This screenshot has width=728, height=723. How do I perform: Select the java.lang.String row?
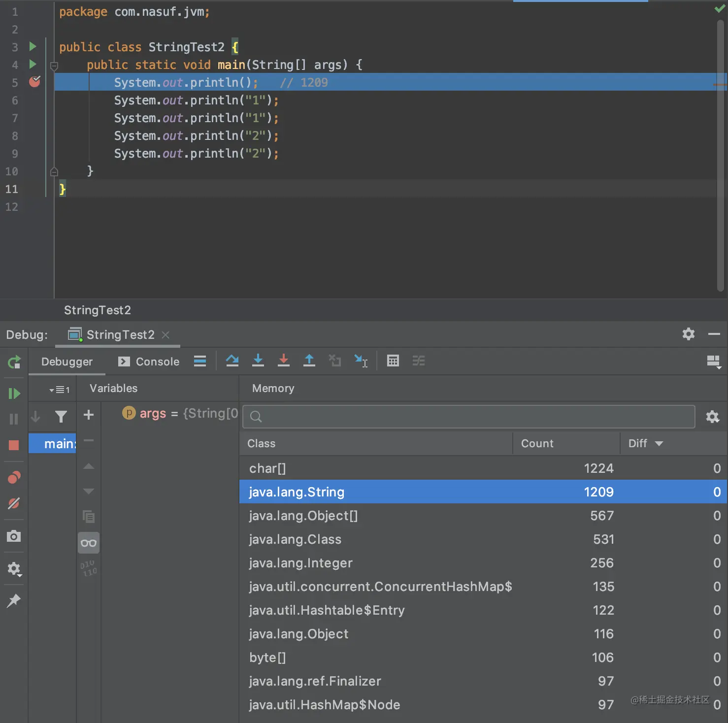483,492
